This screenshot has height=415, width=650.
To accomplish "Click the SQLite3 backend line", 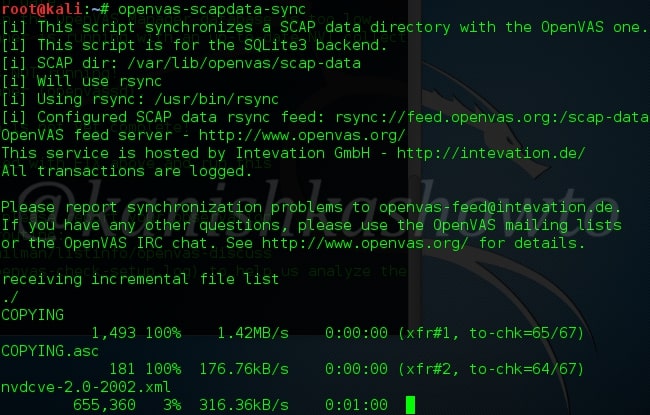I will [x=194, y=45].
